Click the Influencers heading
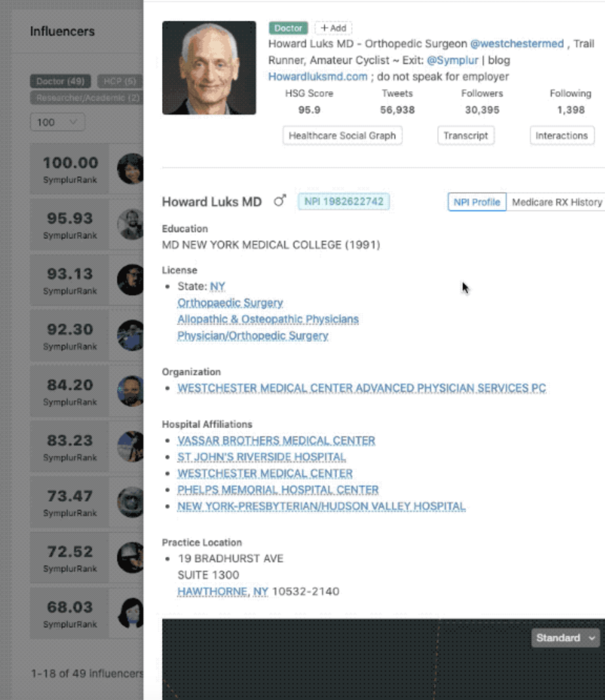This screenshot has height=700, width=605. [62, 32]
